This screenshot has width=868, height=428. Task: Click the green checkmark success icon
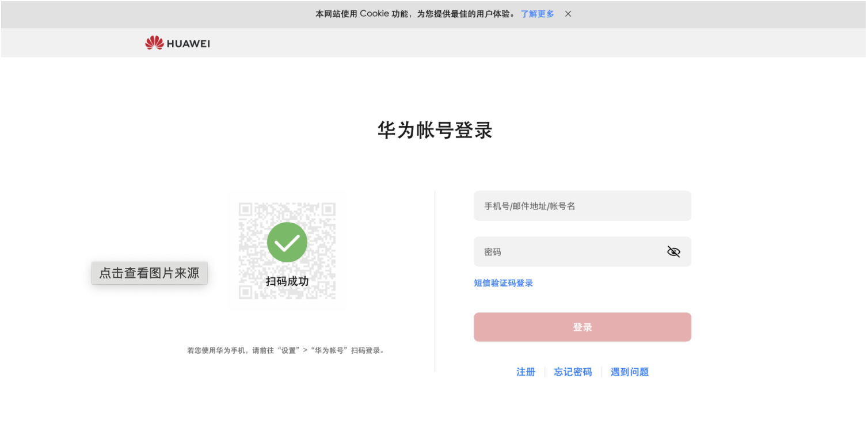[287, 242]
